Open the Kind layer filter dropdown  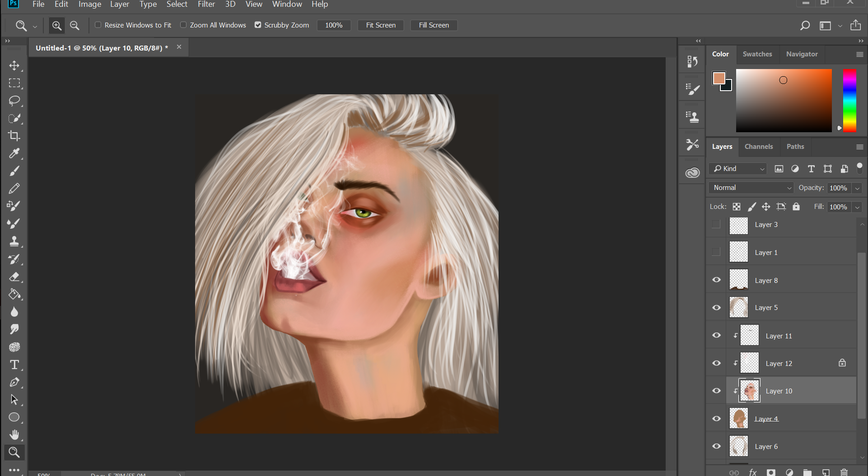pyautogui.click(x=737, y=169)
